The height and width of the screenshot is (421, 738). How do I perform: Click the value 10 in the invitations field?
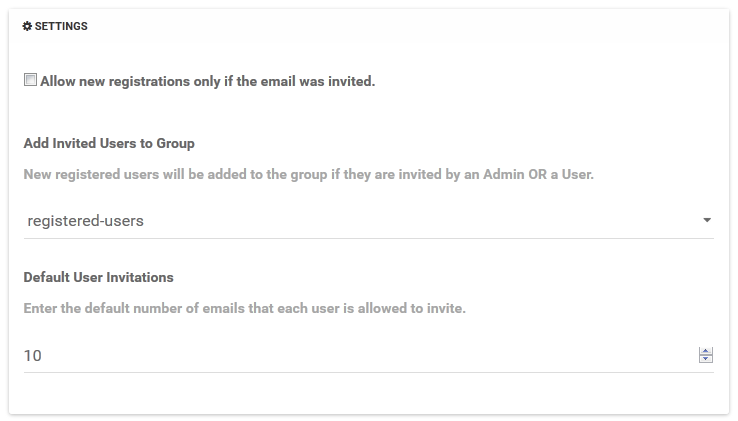pos(32,355)
